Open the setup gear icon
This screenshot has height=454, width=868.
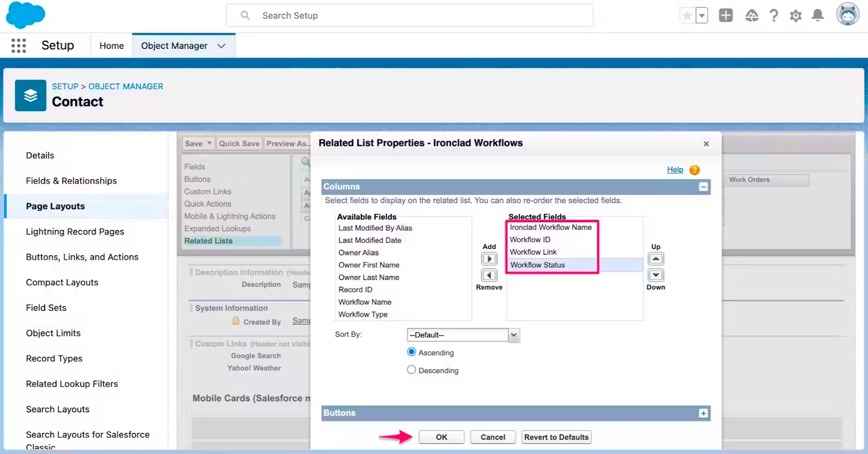click(796, 16)
